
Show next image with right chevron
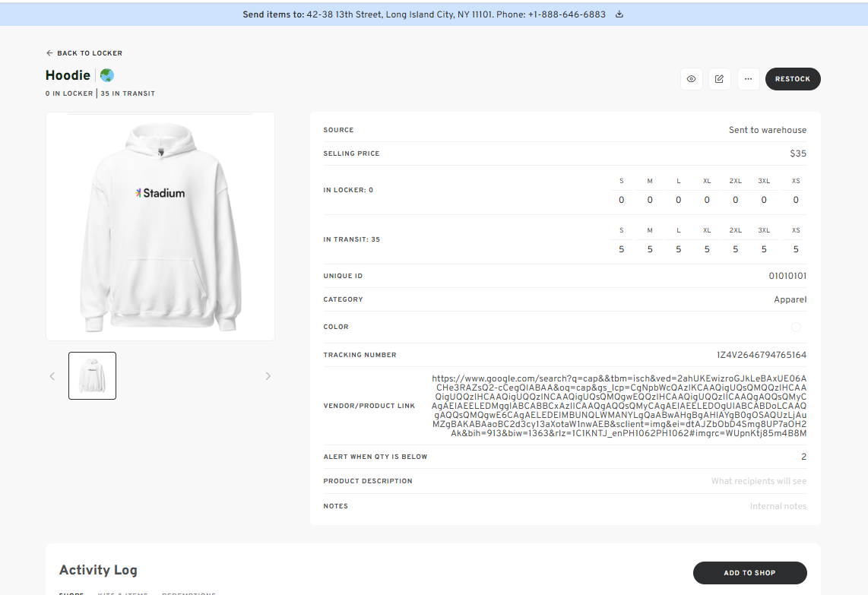(268, 376)
